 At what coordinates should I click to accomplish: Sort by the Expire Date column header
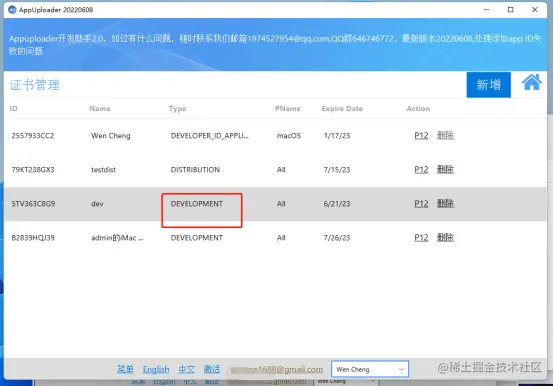point(342,109)
